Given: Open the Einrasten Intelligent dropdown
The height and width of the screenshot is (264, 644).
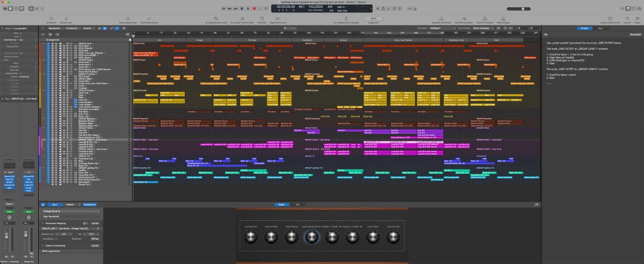Looking at the screenshot, I should pyautogui.click(x=443, y=28).
